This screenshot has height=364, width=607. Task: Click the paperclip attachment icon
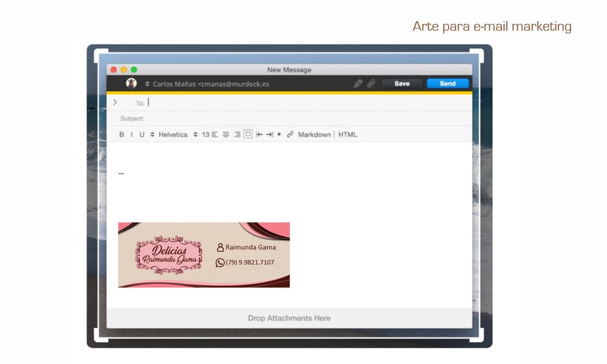tap(371, 83)
